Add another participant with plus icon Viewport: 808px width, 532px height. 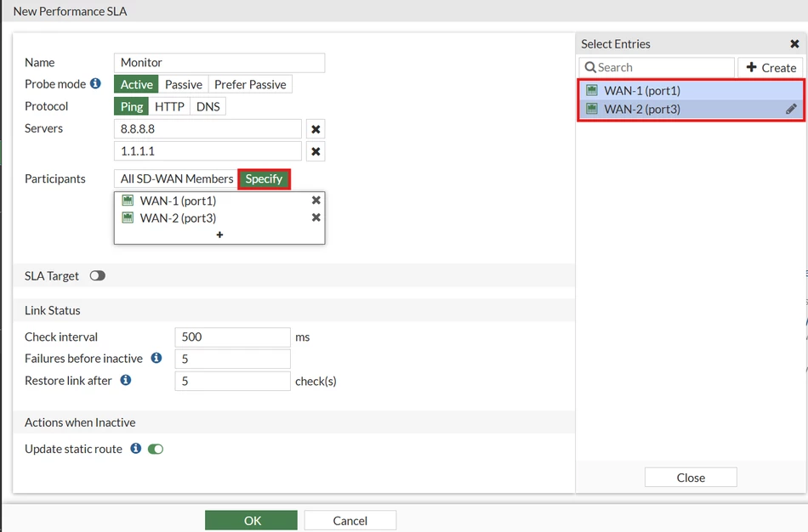219,235
